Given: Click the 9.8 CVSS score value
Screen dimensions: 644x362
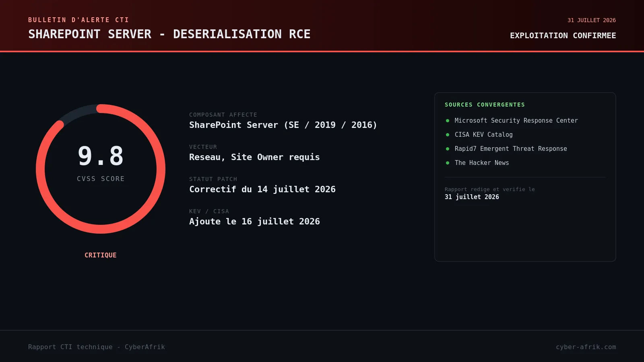Looking at the screenshot, I should click(101, 156).
